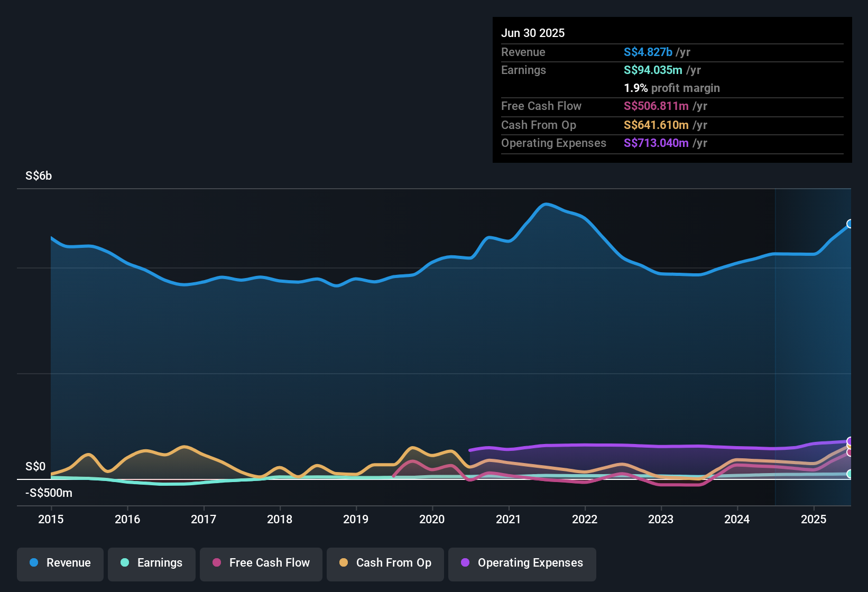This screenshot has height=592, width=868.
Task: Click the teal Earnings endpoint marker
Action: tap(850, 474)
